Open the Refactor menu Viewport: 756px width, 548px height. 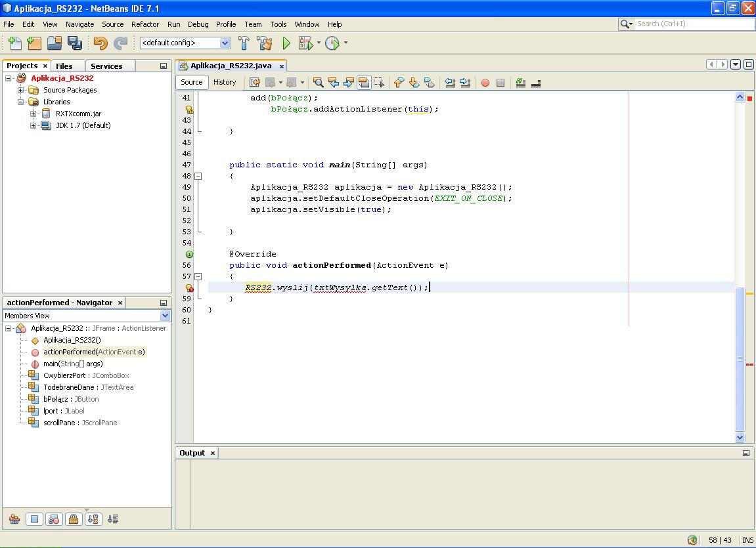coord(145,24)
